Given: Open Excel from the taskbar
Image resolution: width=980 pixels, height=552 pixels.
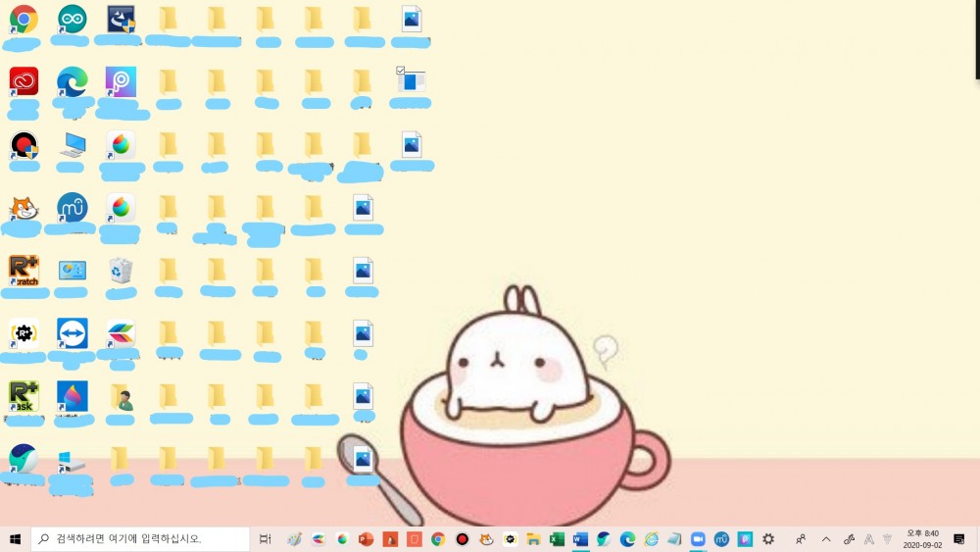Looking at the screenshot, I should (x=557, y=539).
